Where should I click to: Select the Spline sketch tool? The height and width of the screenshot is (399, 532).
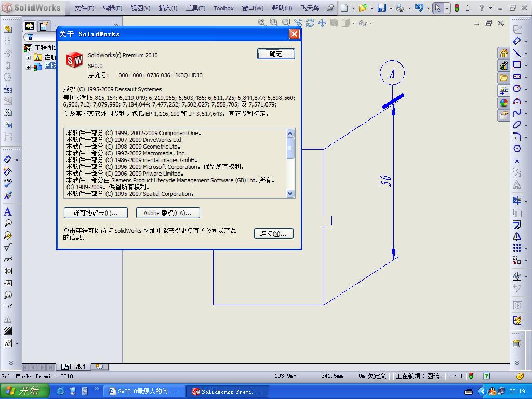pos(517,113)
